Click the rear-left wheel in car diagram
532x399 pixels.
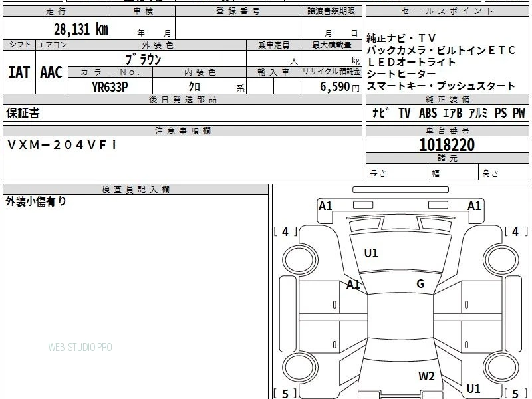[300, 367]
